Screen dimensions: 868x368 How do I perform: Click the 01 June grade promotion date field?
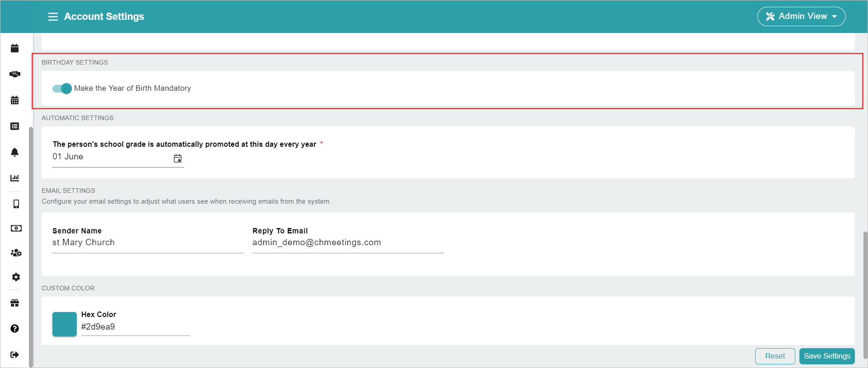coord(118,158)
